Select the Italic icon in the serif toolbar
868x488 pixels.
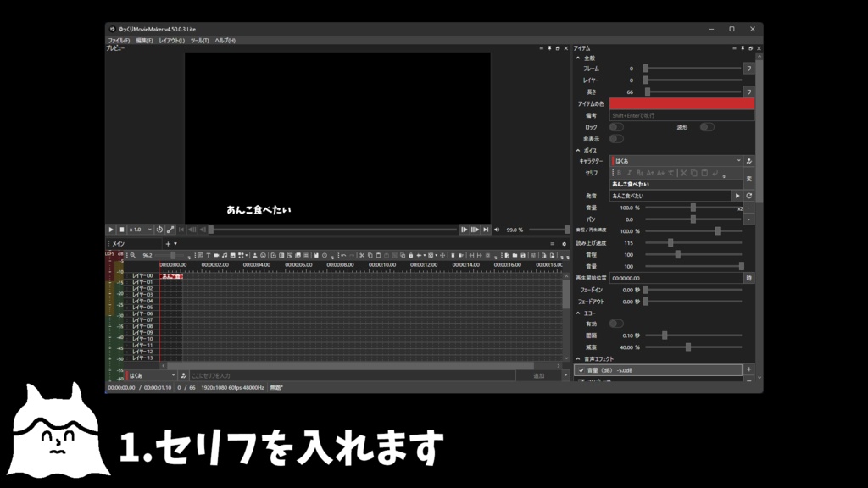click(x=628, y=172)
